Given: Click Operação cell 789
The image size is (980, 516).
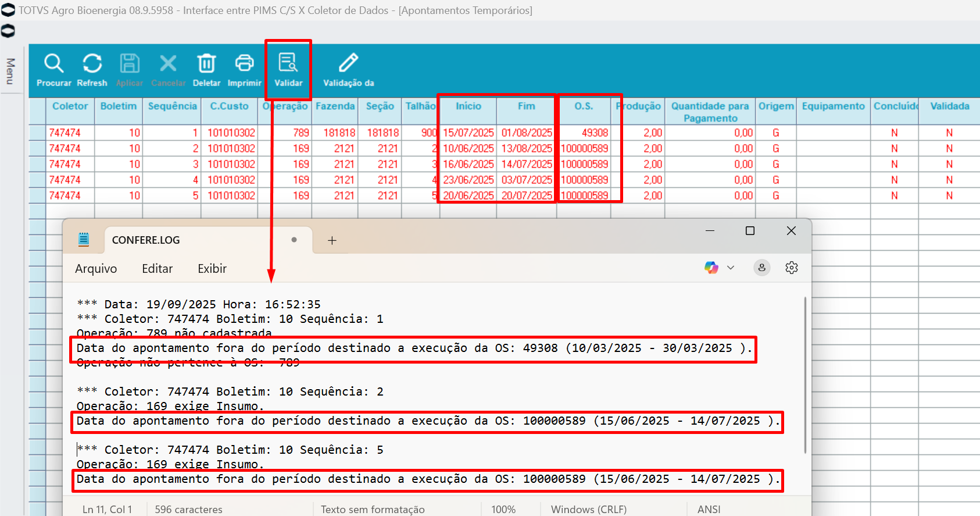Looking at the screenshot, I should tap(285, 133).
